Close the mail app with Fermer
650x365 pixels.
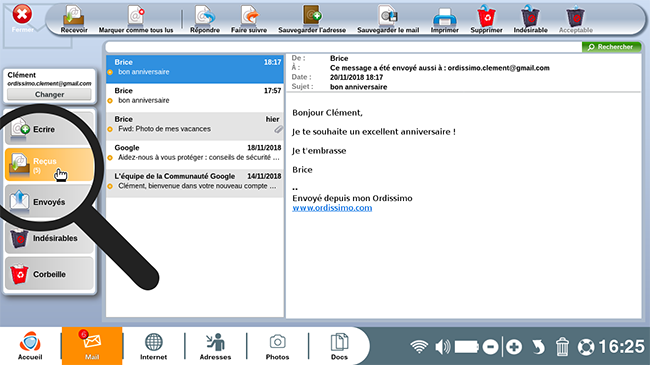pyautogui.click(x=22, y=19)
